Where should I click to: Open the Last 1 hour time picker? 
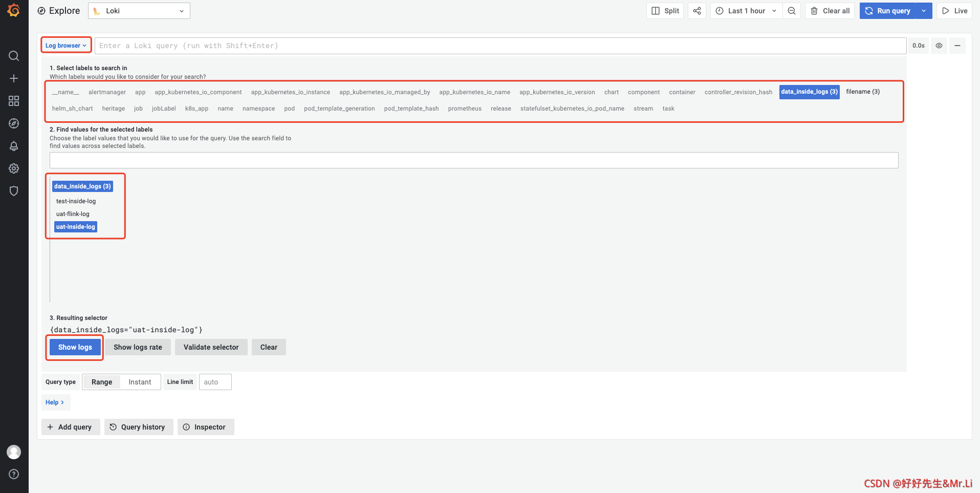click(x=746, y=11)
